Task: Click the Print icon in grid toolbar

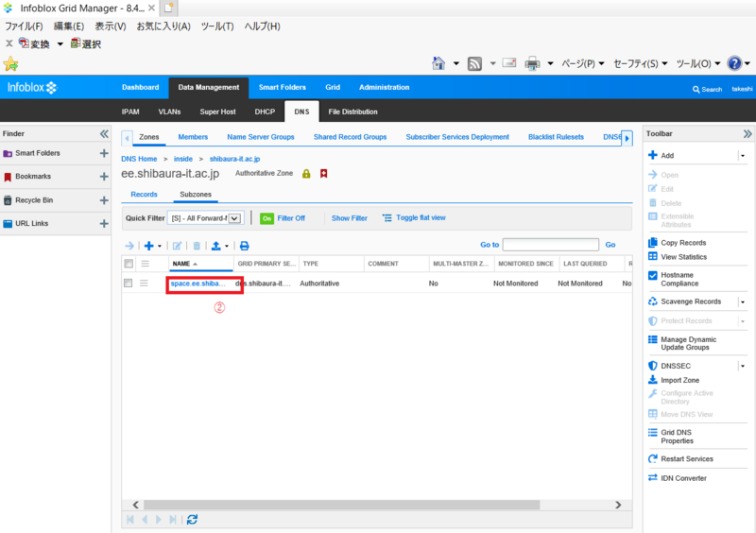Action: tap(245, 246)
